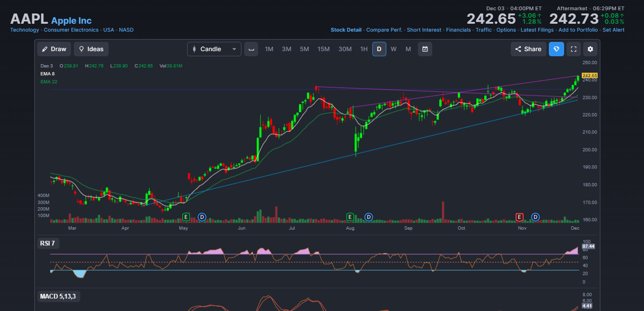The height and width of the screenshot is (311, 644).
Task: Toggle fullscreen chart mode
Action: pos(573,49)
